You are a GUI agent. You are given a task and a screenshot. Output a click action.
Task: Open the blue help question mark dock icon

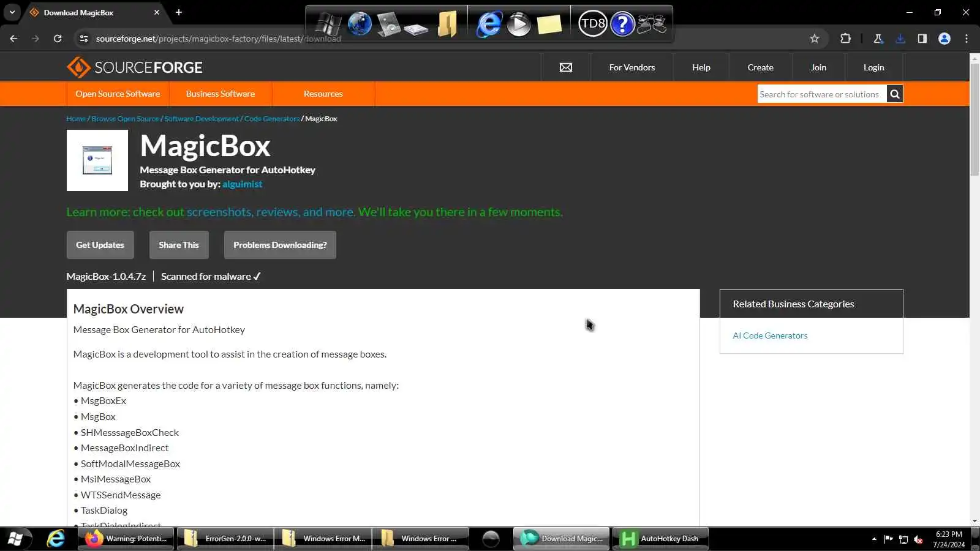pyautogui.click(x=622, y=24)
